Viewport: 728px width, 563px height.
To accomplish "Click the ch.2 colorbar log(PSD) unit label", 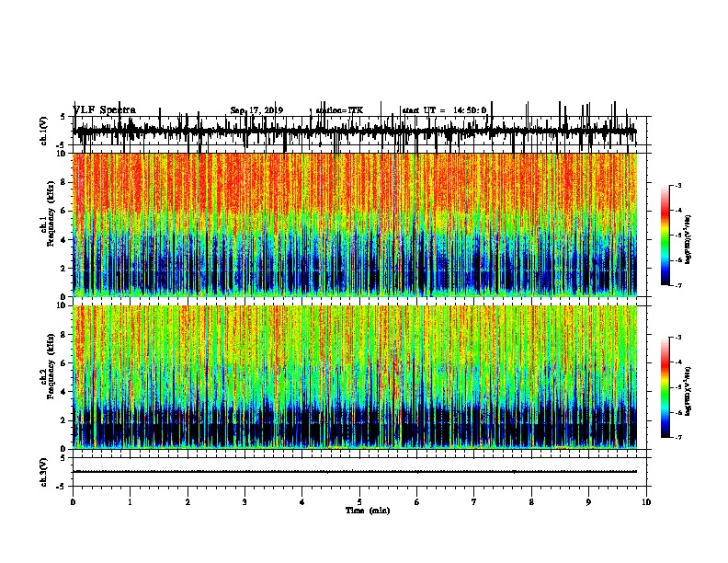I will [x=688, y=391].
